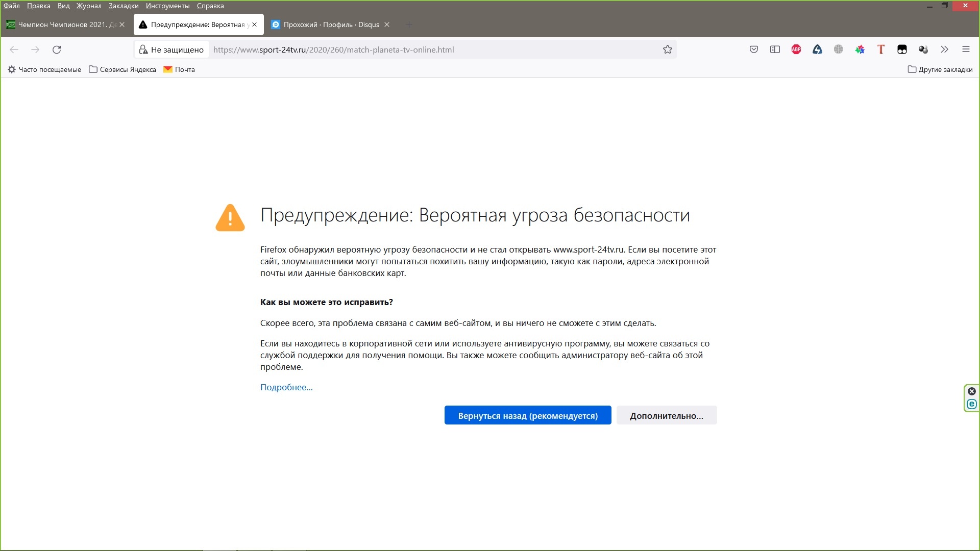
Task: Click the 'Не защищено' lock icon
Action: 143,49
